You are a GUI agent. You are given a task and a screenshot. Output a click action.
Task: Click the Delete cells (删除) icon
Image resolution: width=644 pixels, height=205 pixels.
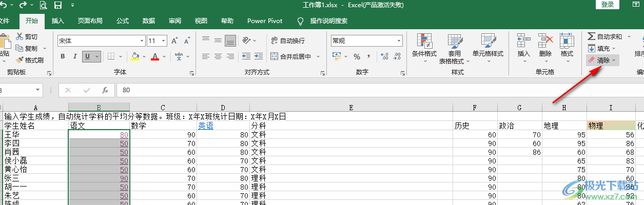(x=545, y=48)
